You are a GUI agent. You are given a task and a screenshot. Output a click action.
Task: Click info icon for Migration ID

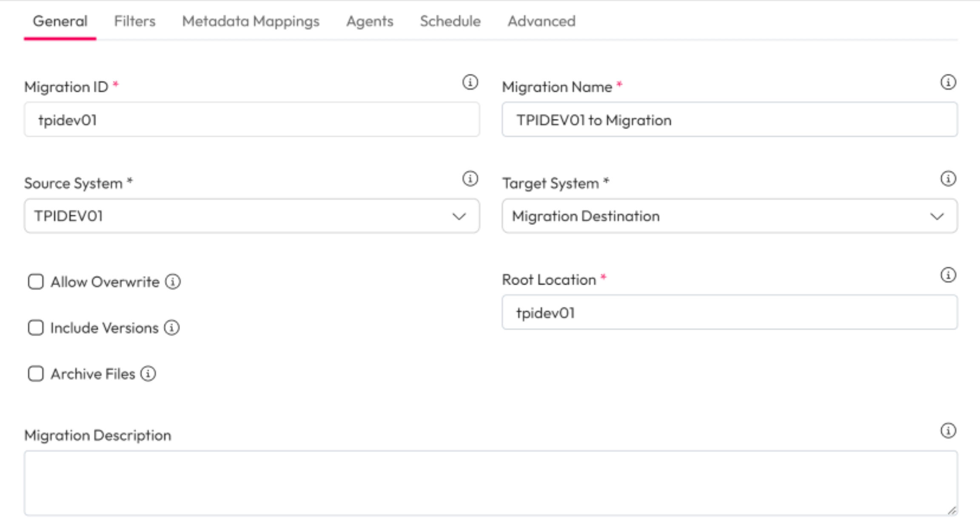coord(470,82)
